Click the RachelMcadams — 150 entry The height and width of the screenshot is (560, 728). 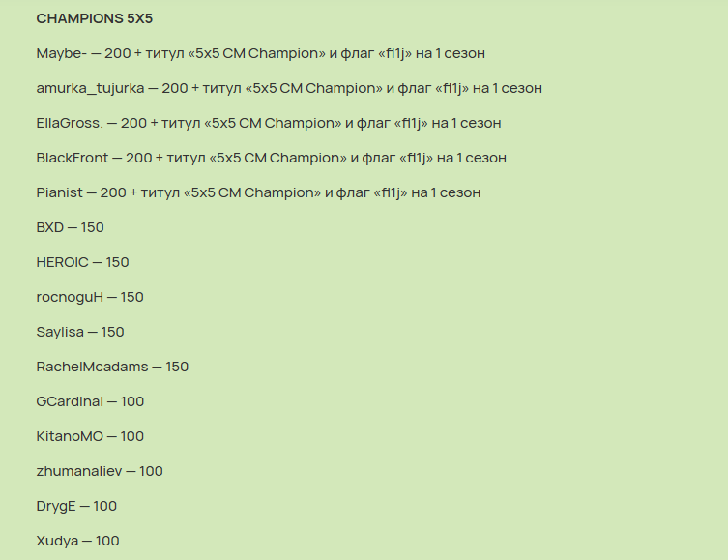112,367
